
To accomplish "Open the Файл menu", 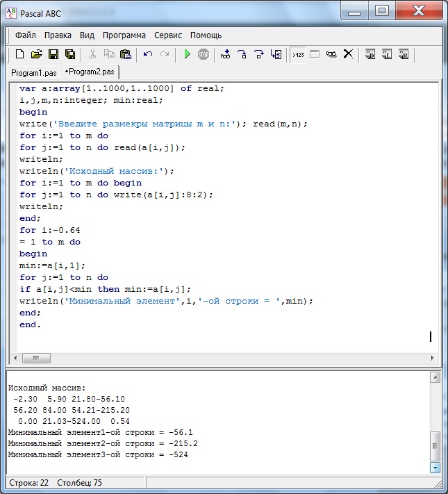I will (26, 35).
